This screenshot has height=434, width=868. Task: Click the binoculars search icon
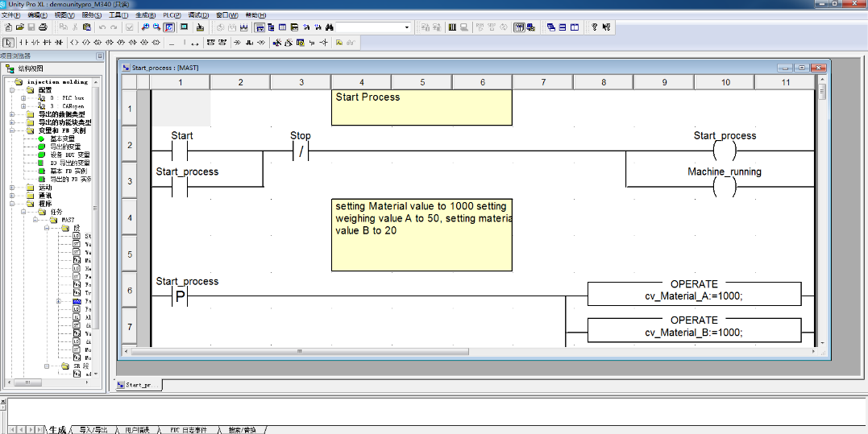coord(329,27)
